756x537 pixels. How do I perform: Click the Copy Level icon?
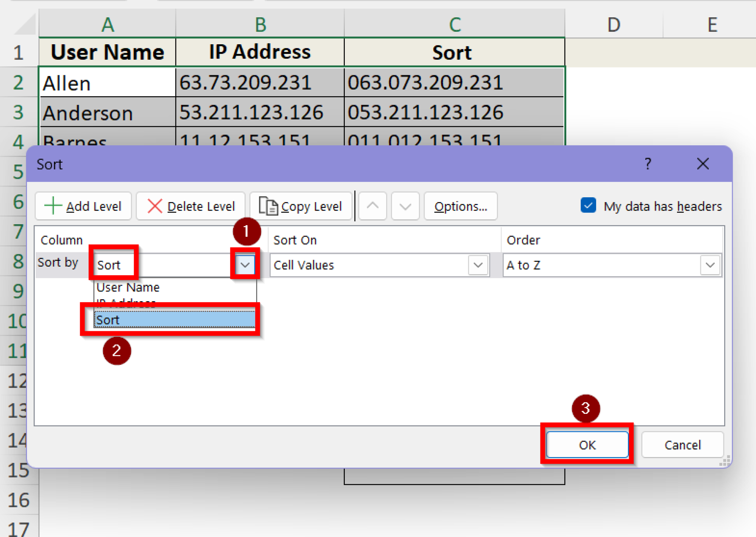268,206
